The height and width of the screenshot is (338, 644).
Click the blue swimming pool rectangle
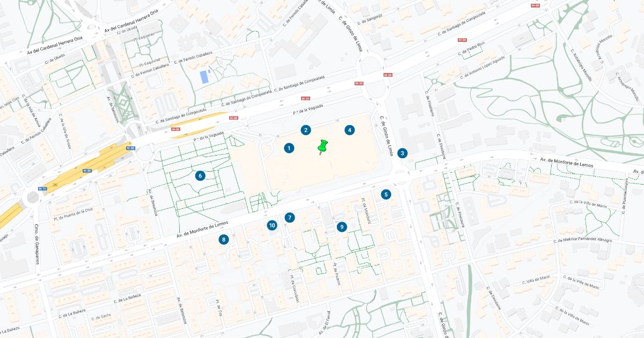tap(204, 77)
